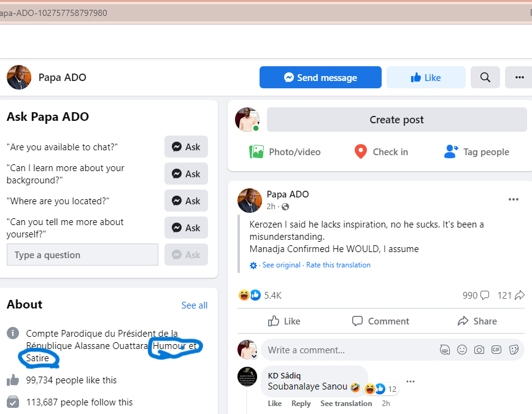
Task: Open the Photo/video upload option
Action: coord(285,151)
